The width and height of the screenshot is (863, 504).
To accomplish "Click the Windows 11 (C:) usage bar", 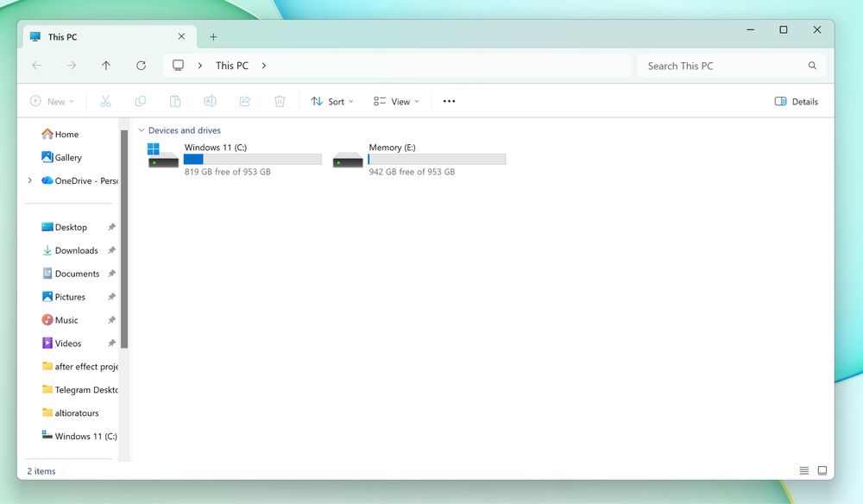I will (253, 159).
